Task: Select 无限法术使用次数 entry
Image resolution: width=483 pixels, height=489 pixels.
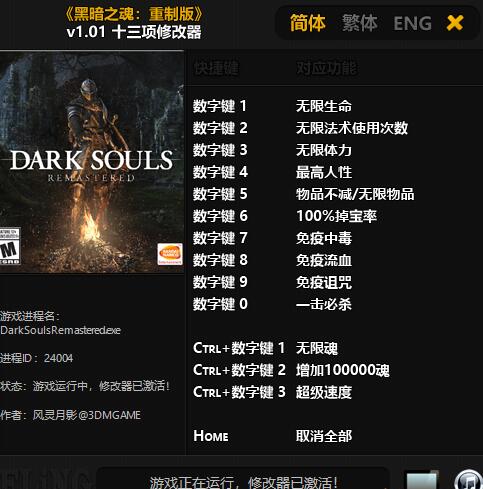Action: [x=352, y=128]
